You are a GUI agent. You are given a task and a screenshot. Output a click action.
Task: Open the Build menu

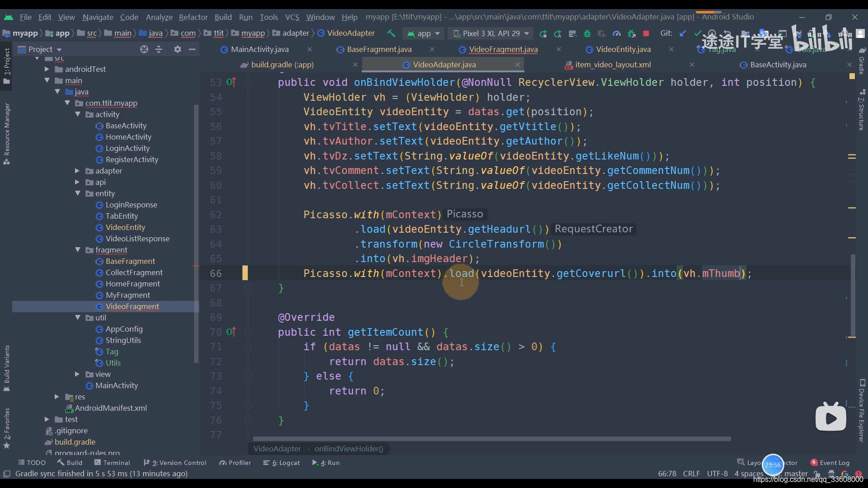click(223, 17)
